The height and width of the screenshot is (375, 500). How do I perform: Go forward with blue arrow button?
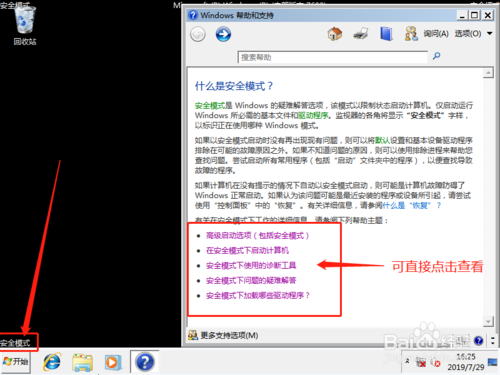click(223, 34)
